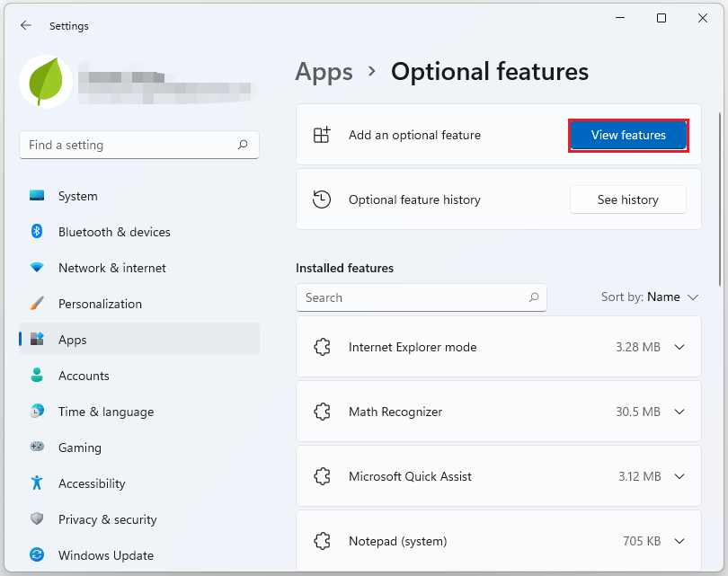Click the green leaf profile avatar
Screen dimensions: 728x576
(46, 82)
